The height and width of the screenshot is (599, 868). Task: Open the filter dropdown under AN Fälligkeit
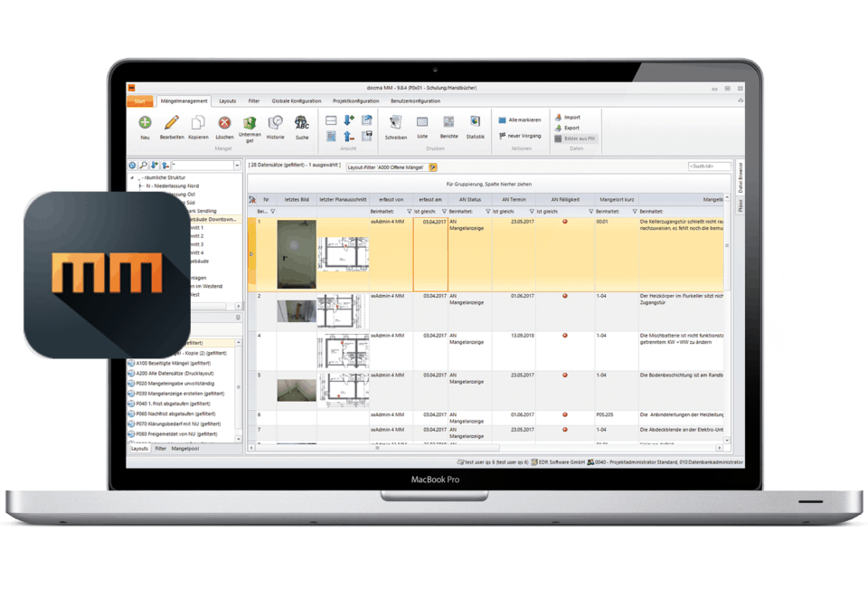pyautogui.click(x=590, y=212)
